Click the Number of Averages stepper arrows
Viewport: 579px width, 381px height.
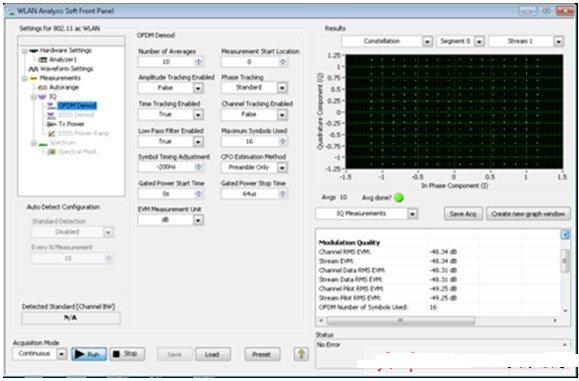point(199,62)
